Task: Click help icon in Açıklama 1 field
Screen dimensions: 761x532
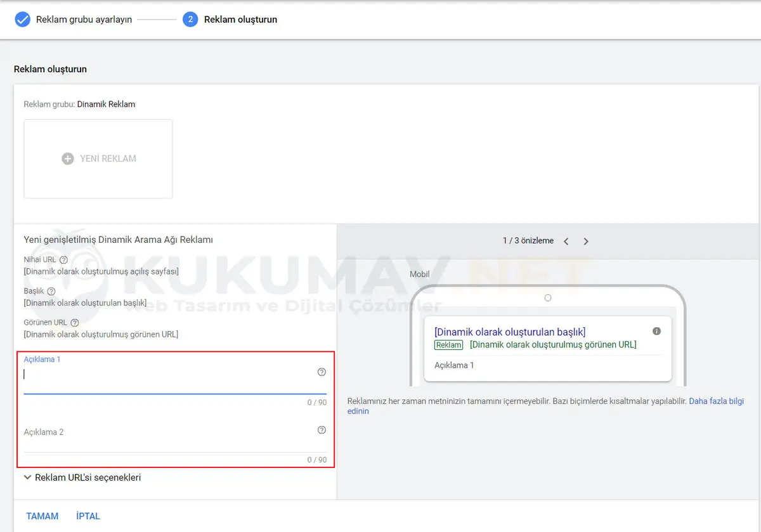Action: point(322,372)
